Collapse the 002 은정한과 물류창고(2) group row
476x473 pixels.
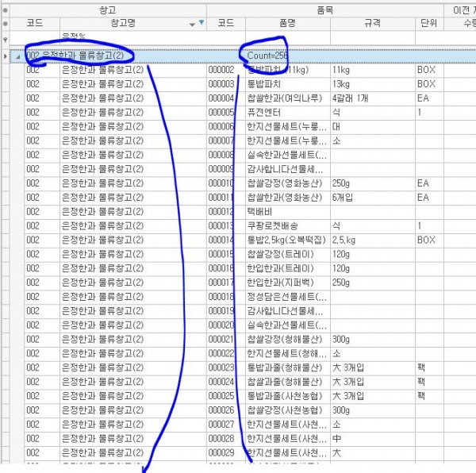(17, 56)
